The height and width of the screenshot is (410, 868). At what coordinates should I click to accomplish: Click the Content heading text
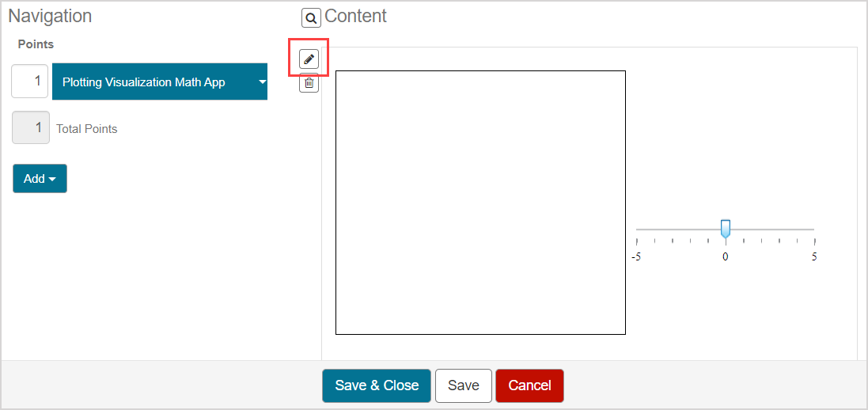tap(355, 16)
